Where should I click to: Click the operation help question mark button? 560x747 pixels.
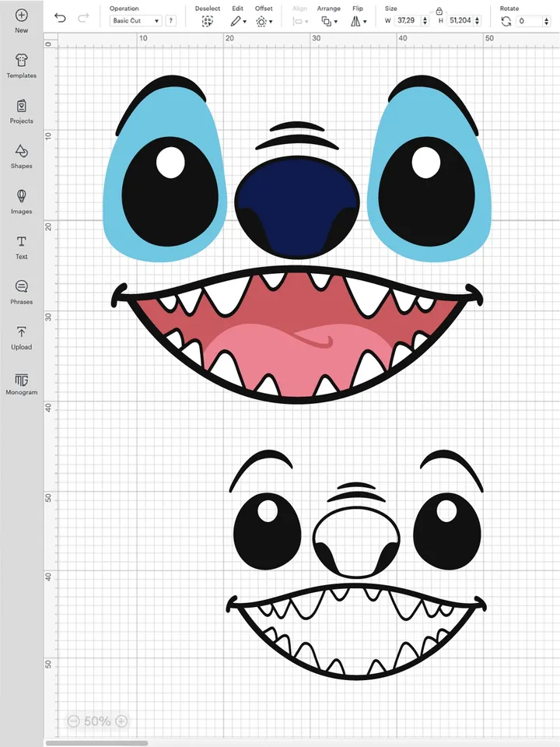click(x=170, y=21)
